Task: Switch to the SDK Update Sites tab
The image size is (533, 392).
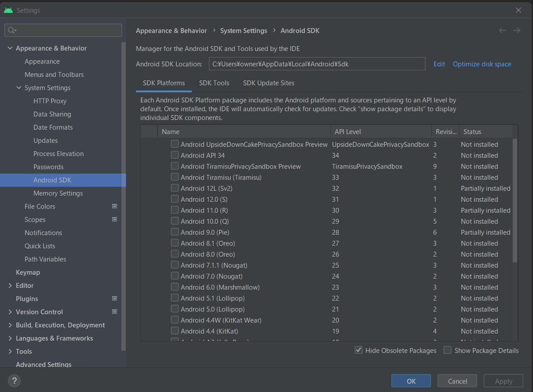Action: [x=269, y=83]
